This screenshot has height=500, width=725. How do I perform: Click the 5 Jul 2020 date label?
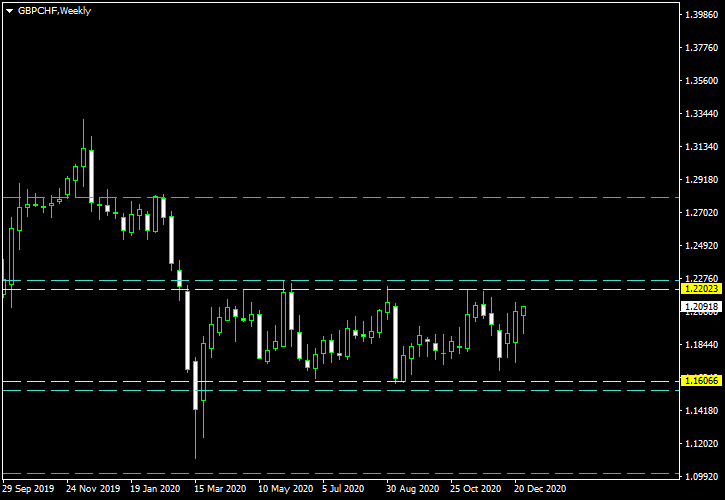coord(343,488)
